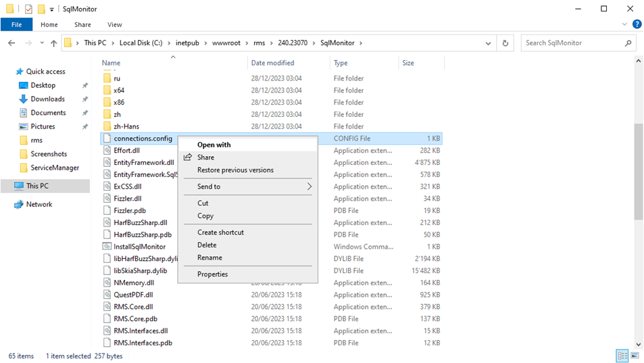Viewport: 644px width, 363px height.
Task: Expand the ribbon chevron
Action: [624, 24]
